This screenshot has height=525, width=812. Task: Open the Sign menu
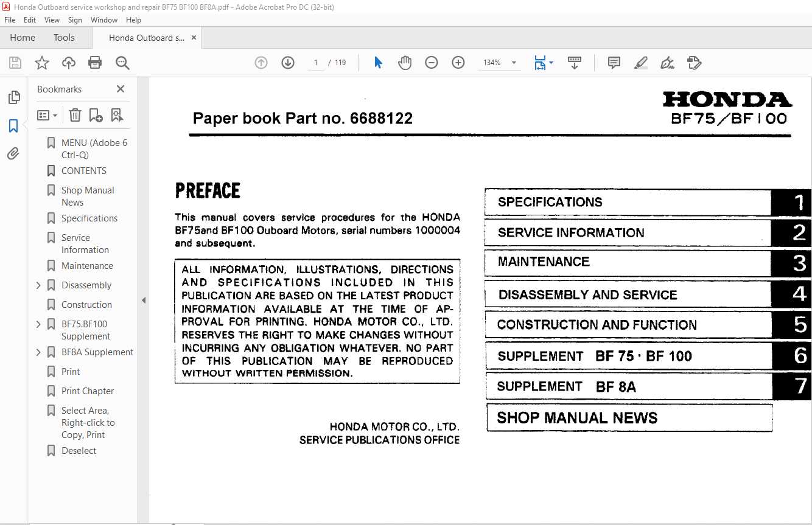75,20
